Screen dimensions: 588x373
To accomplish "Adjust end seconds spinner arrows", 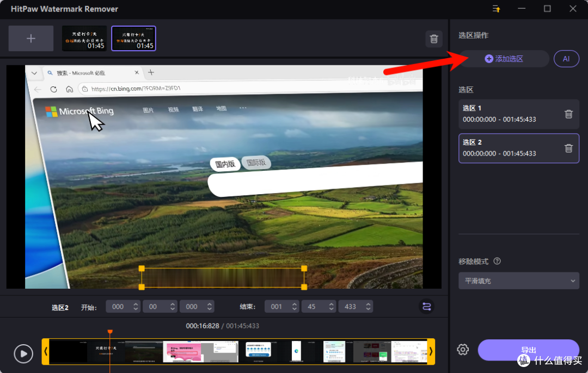I will 332,307.
